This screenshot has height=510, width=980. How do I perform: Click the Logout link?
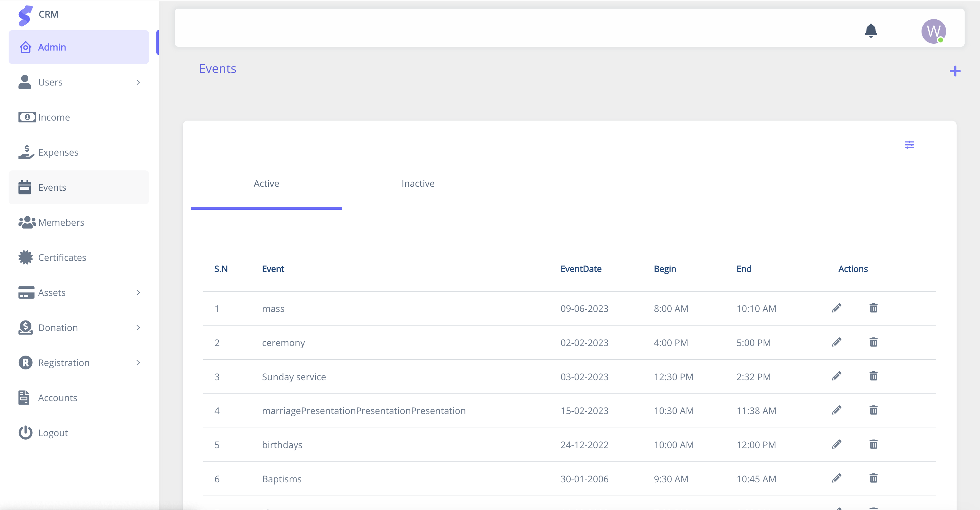tap(53, 433)
